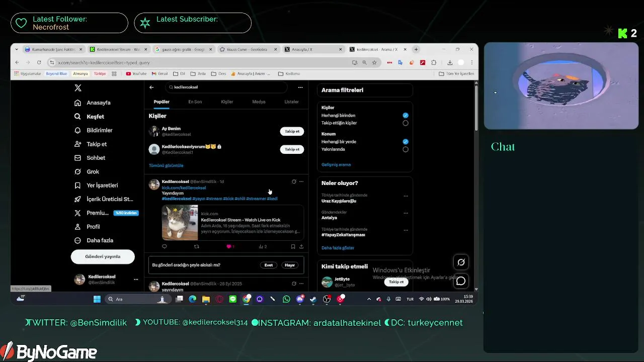The image size is (644, 362).
Task: Open account menu dots beside Kedilercoksel profile
Action: coord(136,280)
